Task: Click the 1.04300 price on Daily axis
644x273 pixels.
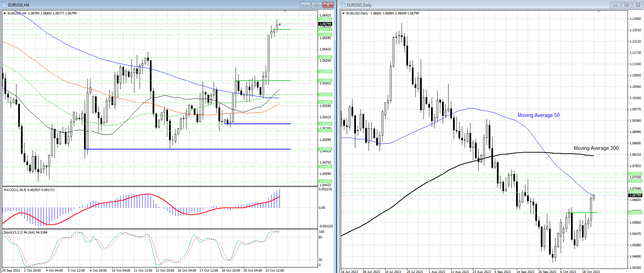Action: (x=635, y=268)
